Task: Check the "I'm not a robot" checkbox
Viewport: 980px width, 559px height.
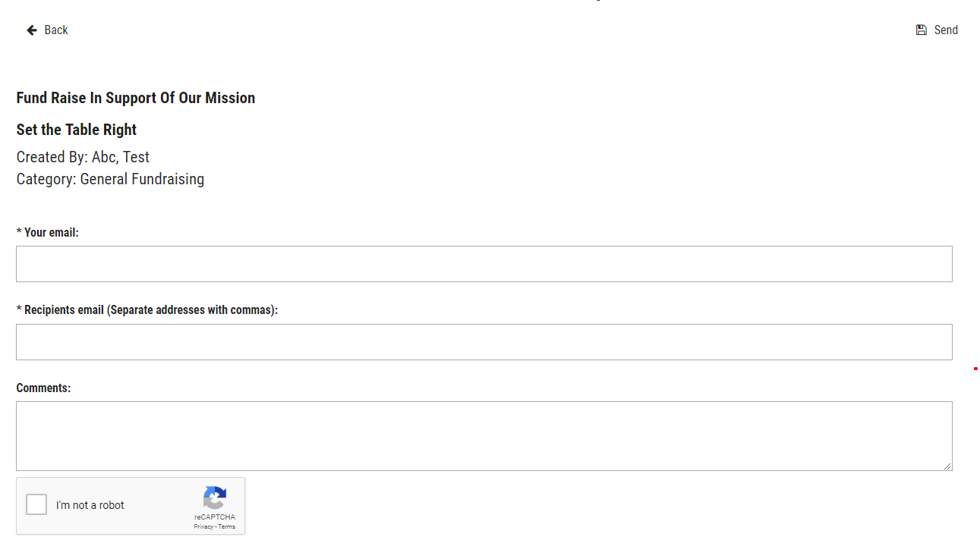Action: coord(36,505)
